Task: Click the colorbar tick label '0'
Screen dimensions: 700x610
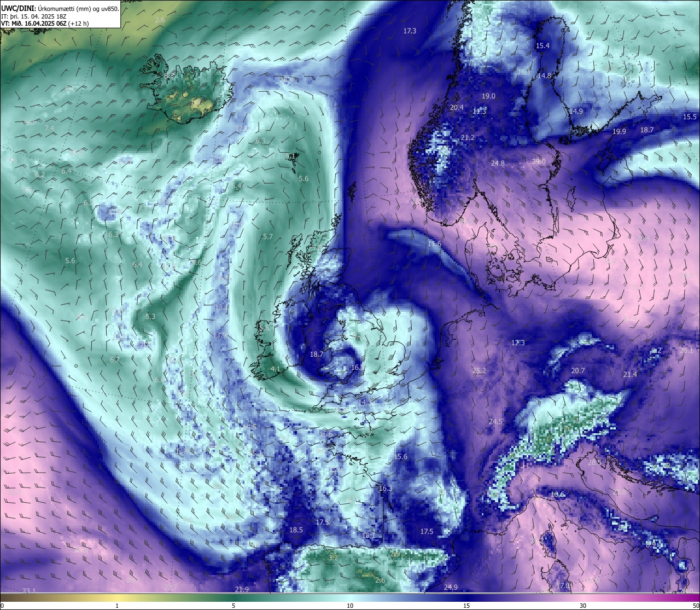Action: coord(2,606)
